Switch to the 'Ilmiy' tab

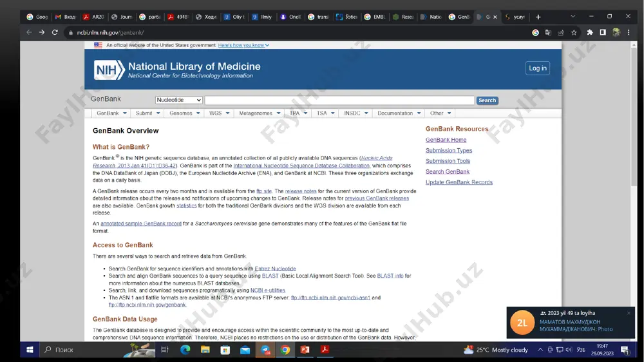(x=263, y=17)
